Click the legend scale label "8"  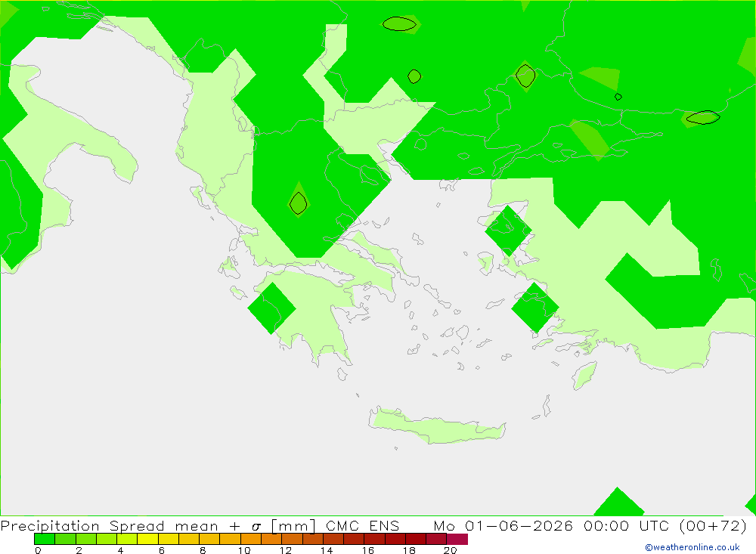click(x=203, y=550)
